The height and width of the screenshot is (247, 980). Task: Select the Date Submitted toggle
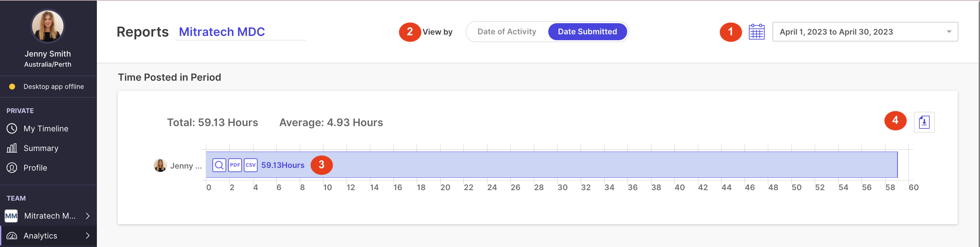point(588,32)
